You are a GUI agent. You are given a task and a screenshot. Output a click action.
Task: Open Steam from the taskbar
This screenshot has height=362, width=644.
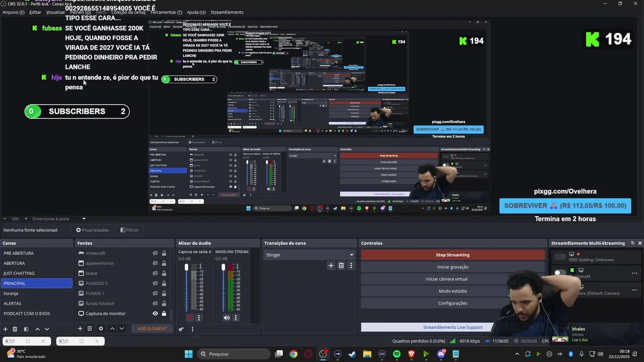click(x=352, y=354)
